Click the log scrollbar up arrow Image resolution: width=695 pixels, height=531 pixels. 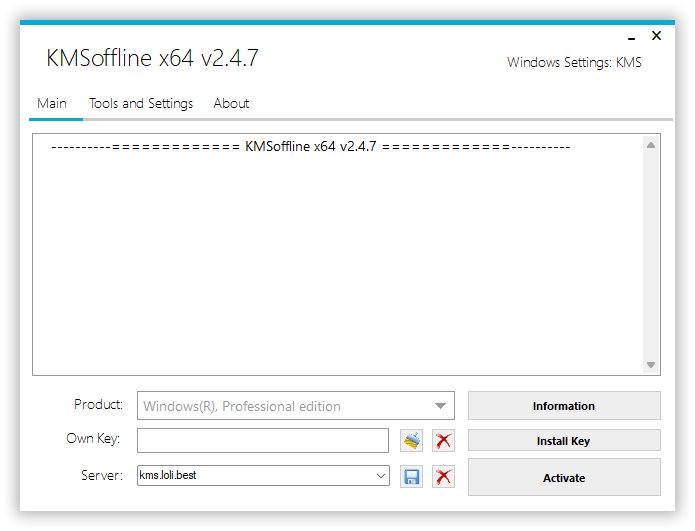(x=651, y=145)
